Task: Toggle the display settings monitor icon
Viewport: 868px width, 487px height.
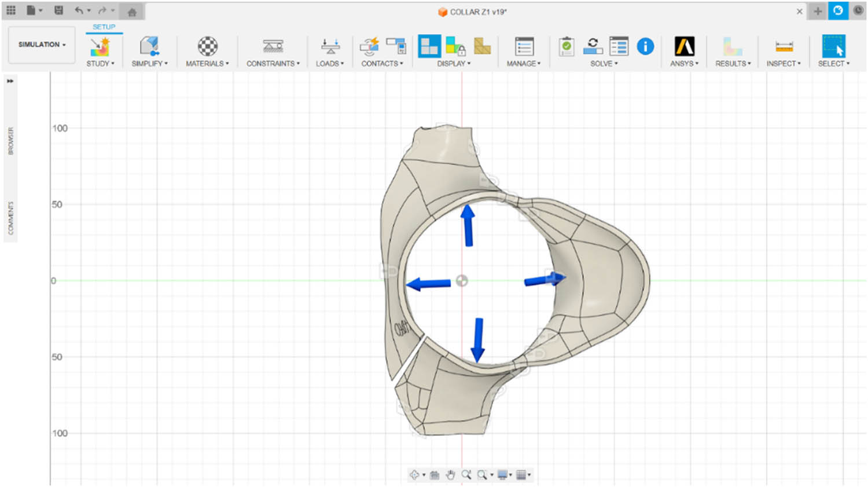Action: pos(503,474)
